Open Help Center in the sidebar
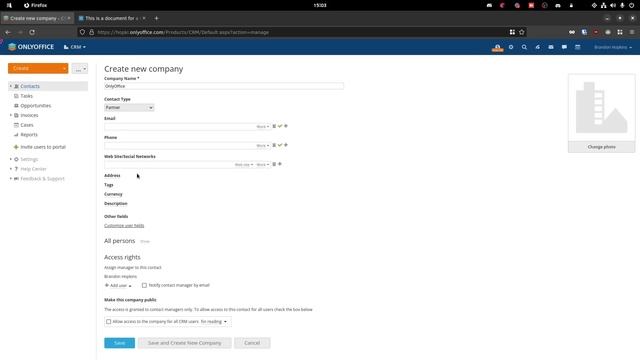 tap(33, 169)
